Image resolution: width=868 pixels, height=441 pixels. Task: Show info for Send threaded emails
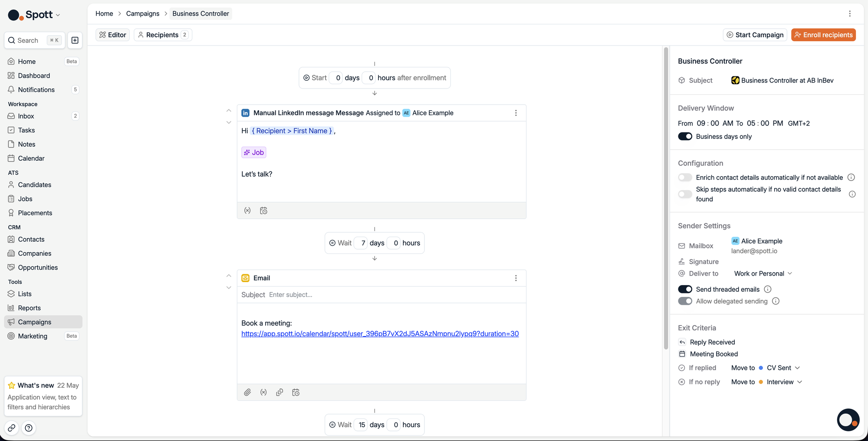click(x=767, y=289)
